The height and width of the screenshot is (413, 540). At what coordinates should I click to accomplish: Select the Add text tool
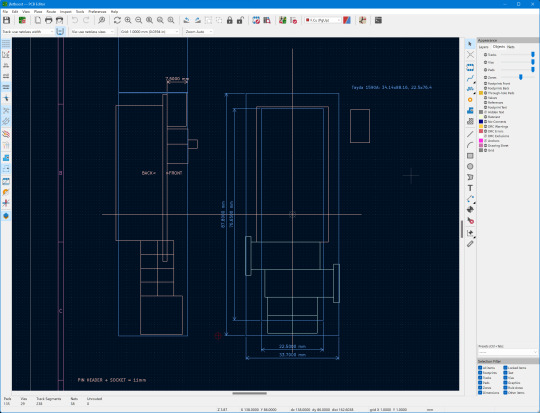click(470, 188)
